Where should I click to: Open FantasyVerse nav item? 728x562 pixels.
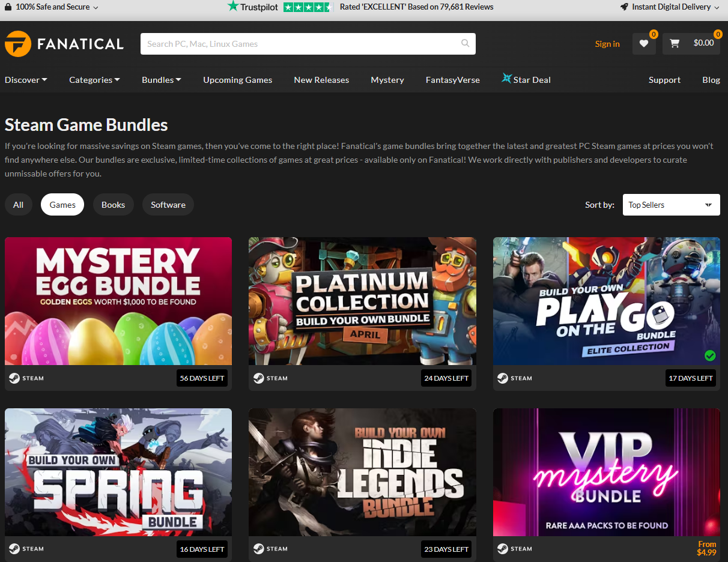tap(453, 80)
